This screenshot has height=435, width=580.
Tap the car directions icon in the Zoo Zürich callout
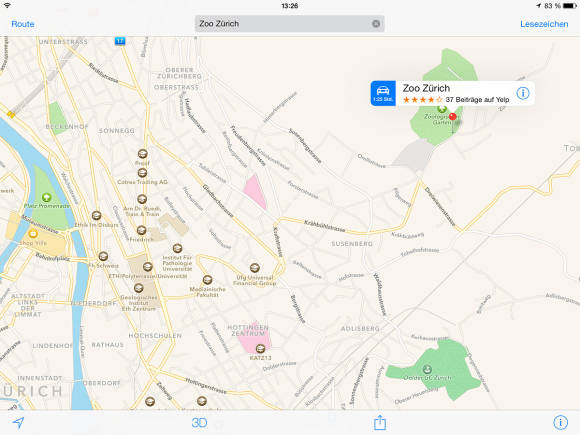tap(383, 93)
